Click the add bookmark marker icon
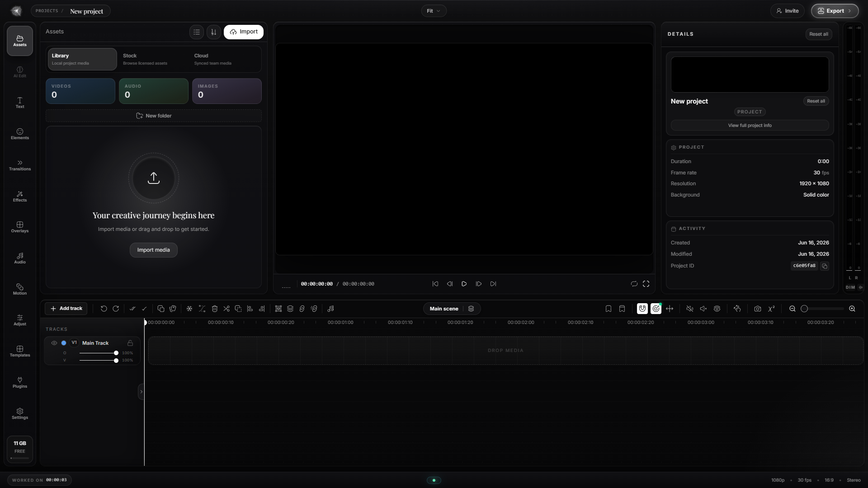Image resolution: width=868 pixels, height=488 pixels. 609,309
